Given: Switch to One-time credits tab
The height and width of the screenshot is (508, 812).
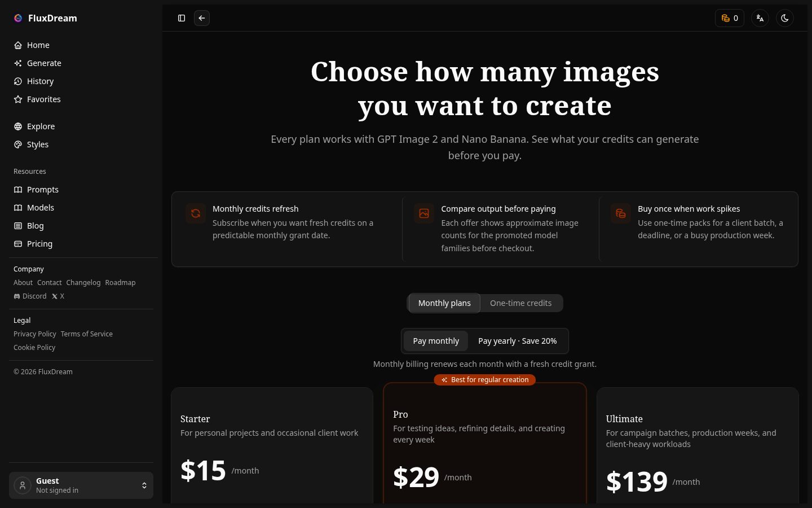Looking at the screenshot, I should click(x=520, y=303).
